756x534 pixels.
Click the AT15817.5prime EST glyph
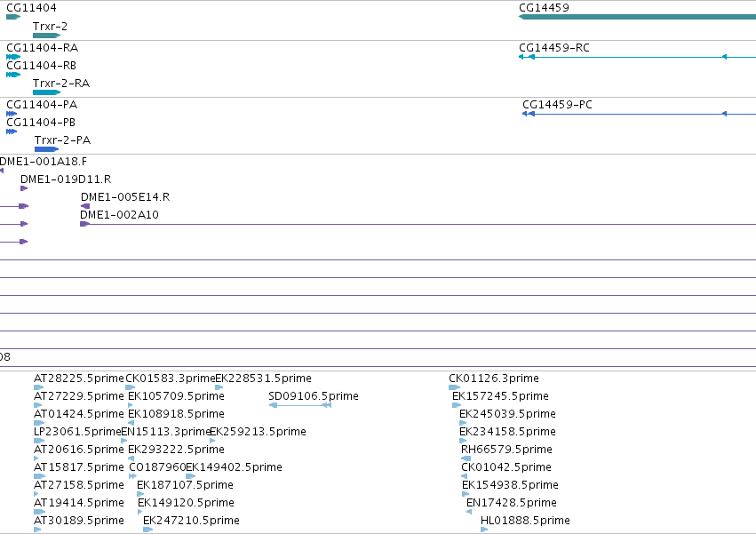[39, 476]
